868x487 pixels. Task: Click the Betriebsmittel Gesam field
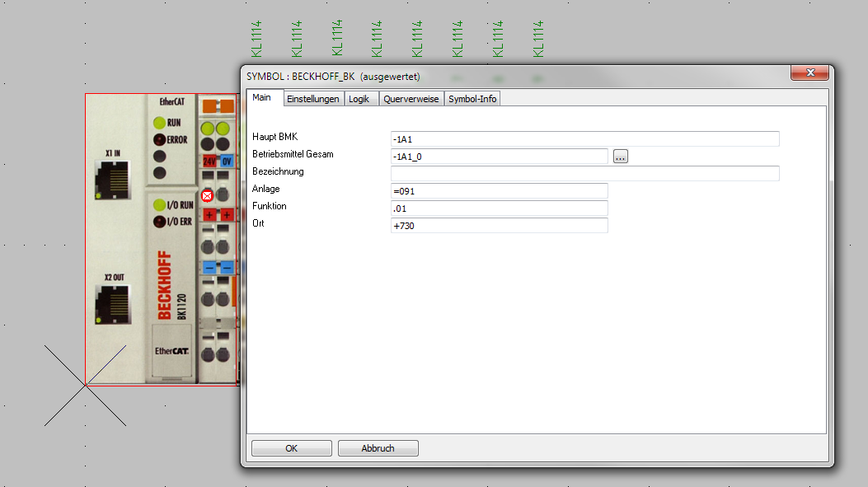coord(499,157)
